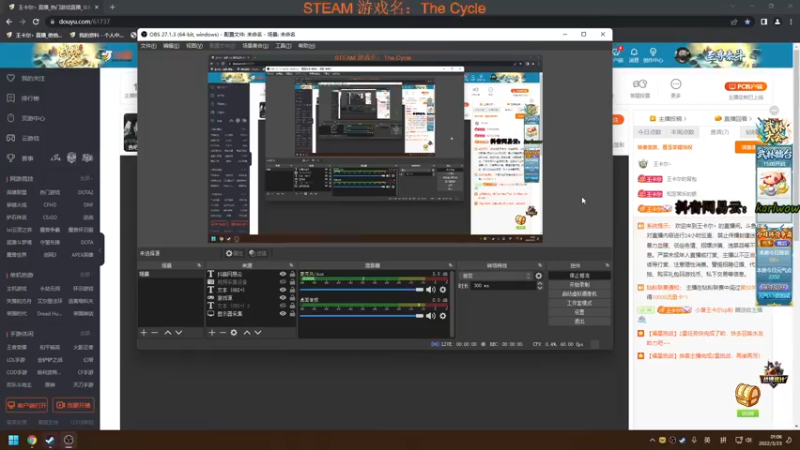800x450 pixels.
Task: Click 工作室模式 studio mode button
Action: pos(579,303)
